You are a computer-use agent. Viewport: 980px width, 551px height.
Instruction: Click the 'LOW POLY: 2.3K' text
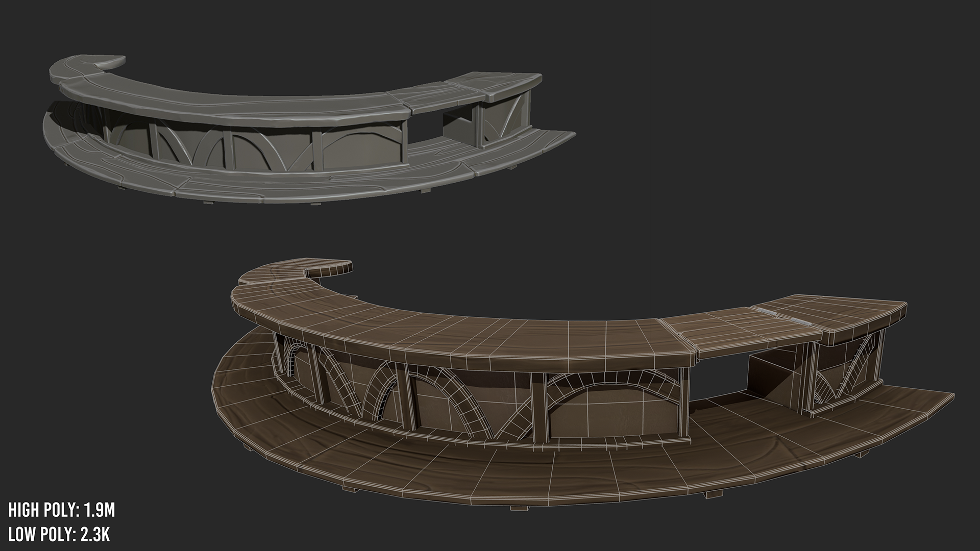coord(59,535)
